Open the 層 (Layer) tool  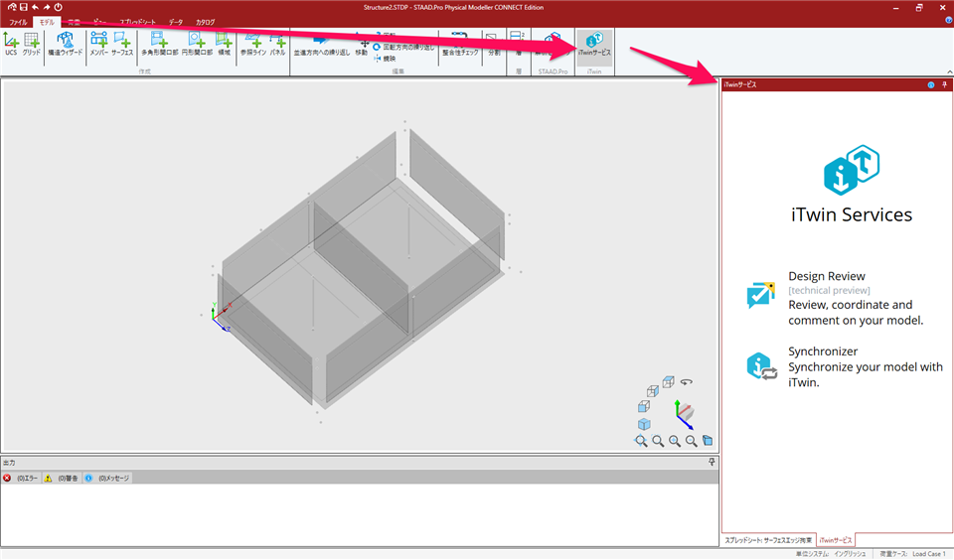pos(519,43)
